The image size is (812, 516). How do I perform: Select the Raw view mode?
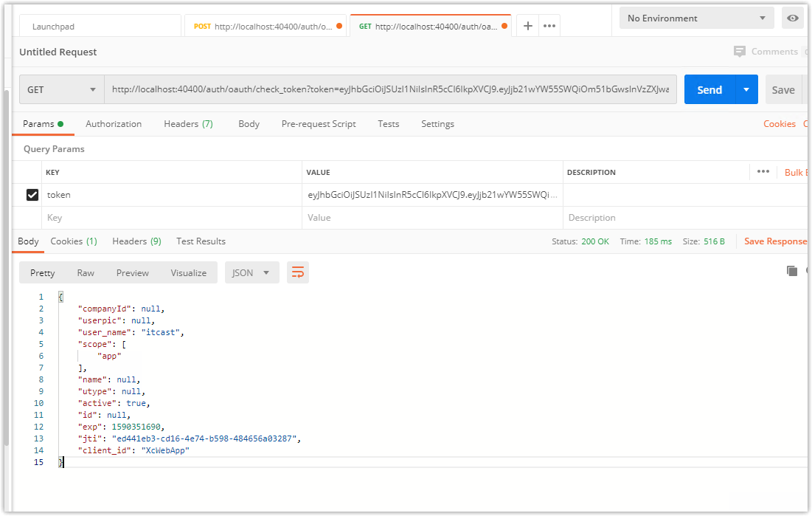coord(86,272)
